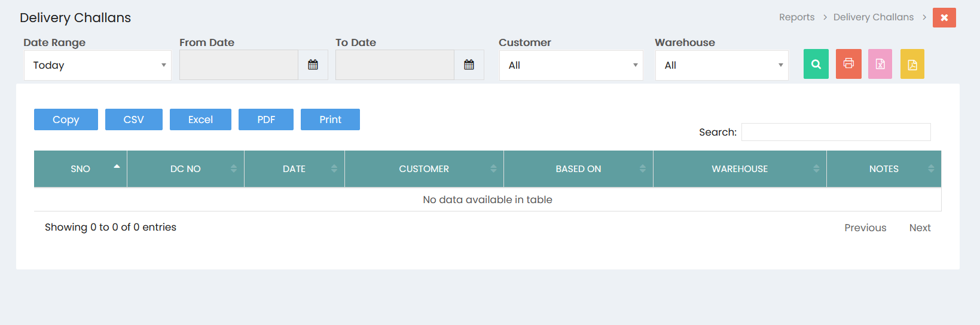This screenshot has height=325, width=980.
Task: Go to the Next page
Action: (x=920, y=228)
